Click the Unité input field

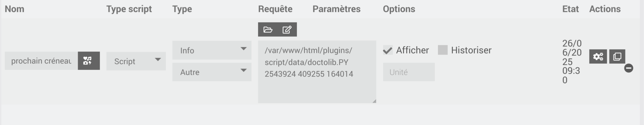pos(409,72)
